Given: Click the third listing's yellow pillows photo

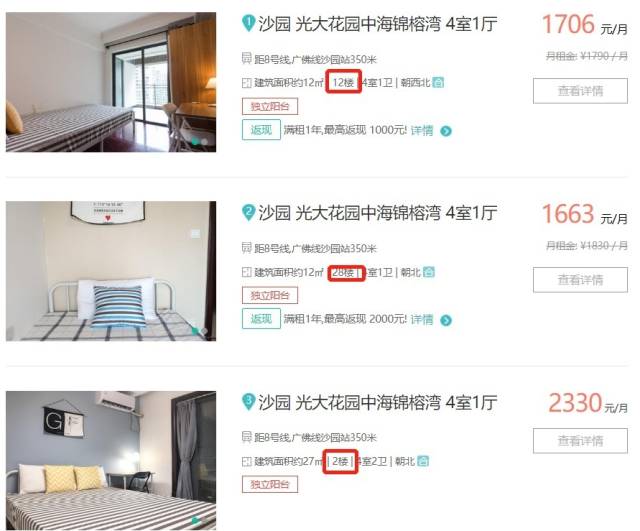Looking at the screenshot, I should point(111,460).
